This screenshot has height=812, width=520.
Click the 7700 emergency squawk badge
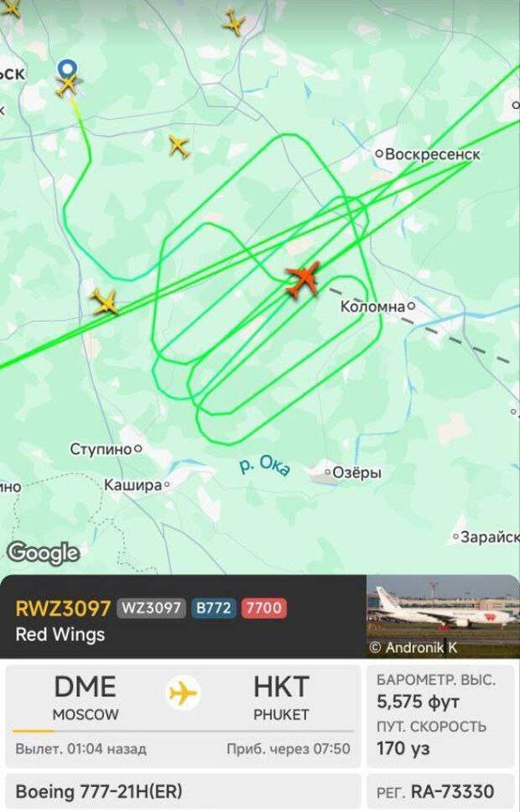(x=264, y=608)
